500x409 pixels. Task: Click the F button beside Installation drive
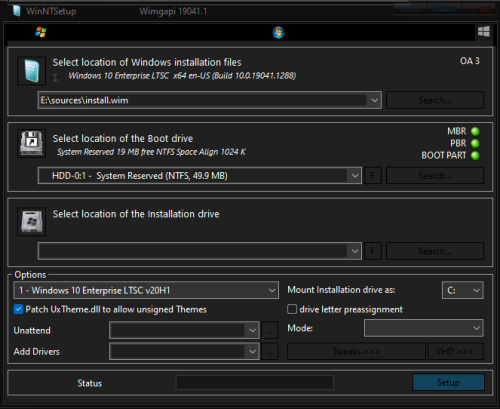click(x=373, y=251)
